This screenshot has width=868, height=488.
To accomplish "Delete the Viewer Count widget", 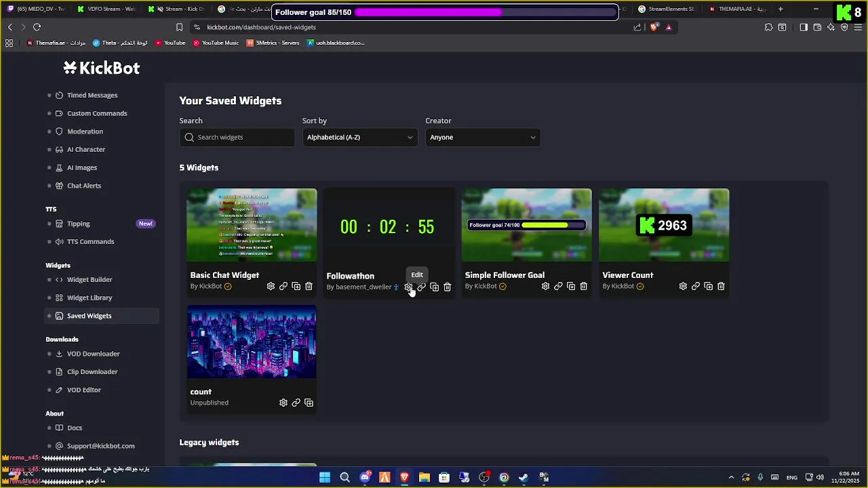I will [x=721, y=286].
